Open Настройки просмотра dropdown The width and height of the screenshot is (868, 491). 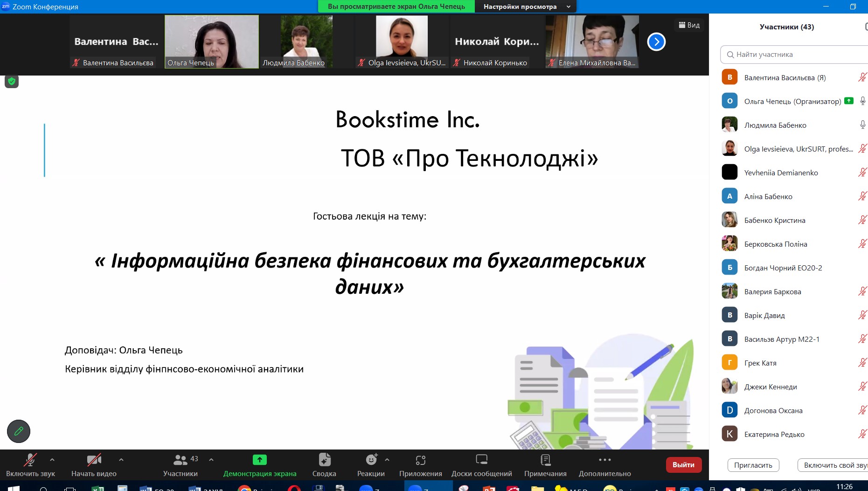point(526,7)
